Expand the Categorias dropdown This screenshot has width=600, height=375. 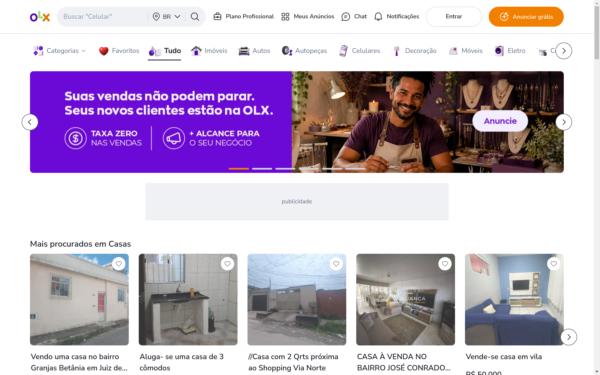[66, 51]
